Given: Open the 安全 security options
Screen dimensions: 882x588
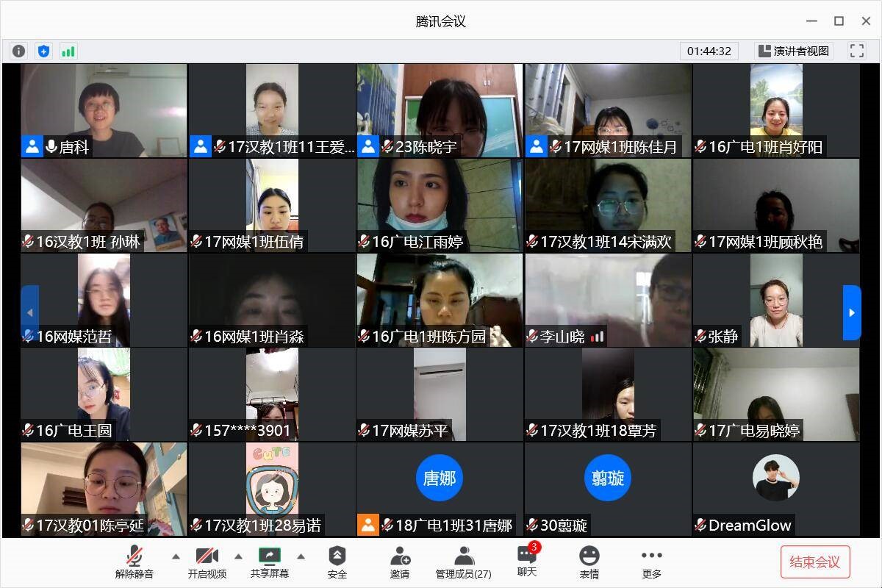Looking at the screenshot, I should [x=337, y=562].
